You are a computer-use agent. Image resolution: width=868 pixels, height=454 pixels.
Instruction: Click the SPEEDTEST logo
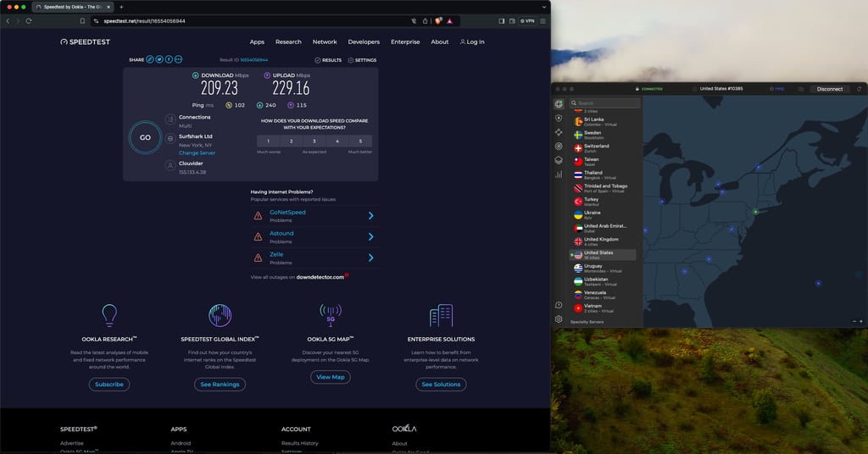(86, 42)
